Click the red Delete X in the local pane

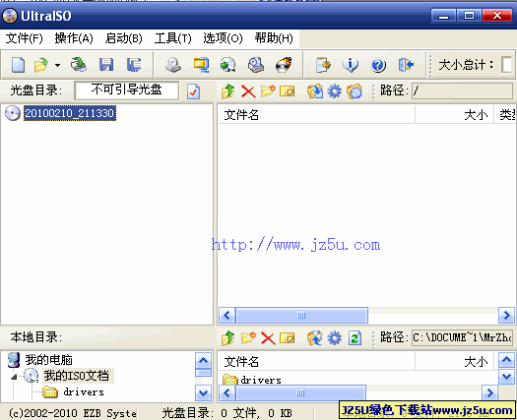tap(268, 338)
